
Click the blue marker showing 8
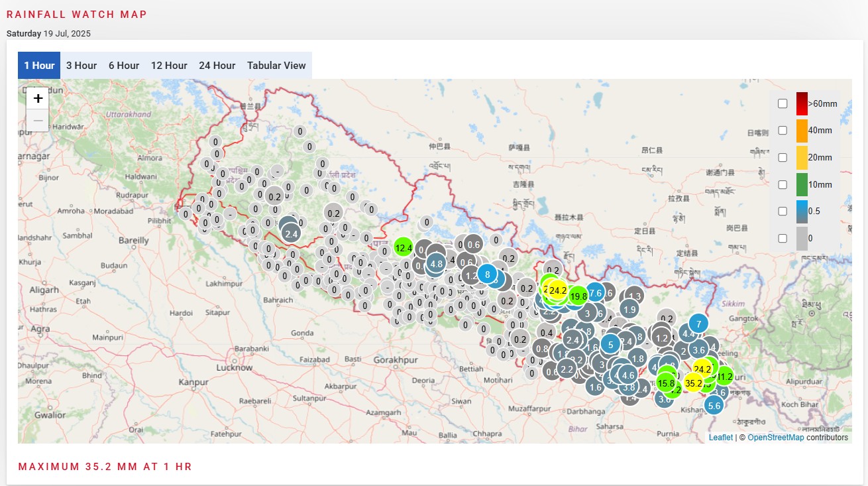pyautogui.click(x=487, y=274)
